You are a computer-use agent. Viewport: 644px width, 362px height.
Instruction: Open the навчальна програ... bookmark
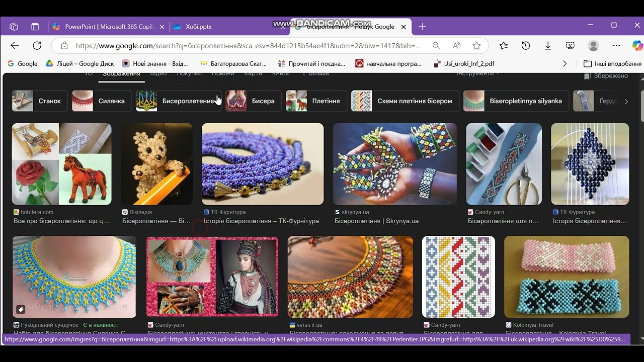[388, 64]
